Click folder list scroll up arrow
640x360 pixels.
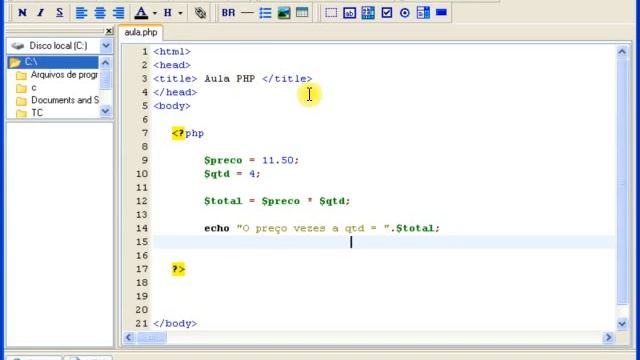click(105, 62)
